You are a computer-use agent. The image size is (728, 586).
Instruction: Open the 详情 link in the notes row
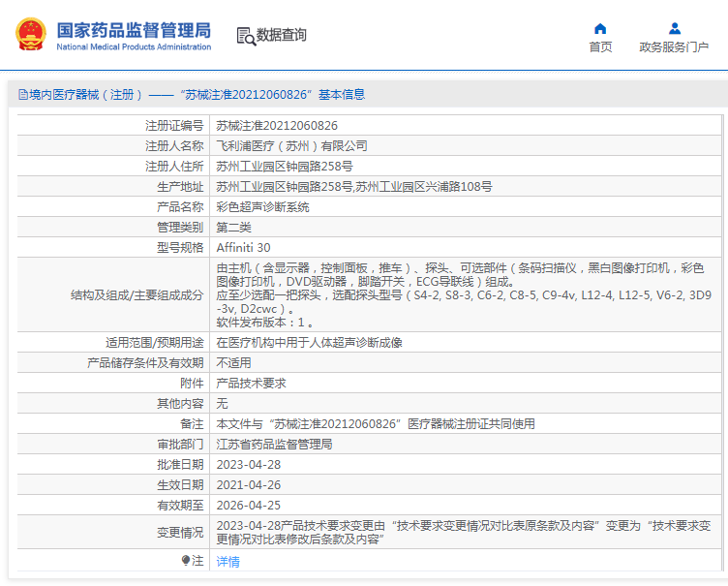227,561
